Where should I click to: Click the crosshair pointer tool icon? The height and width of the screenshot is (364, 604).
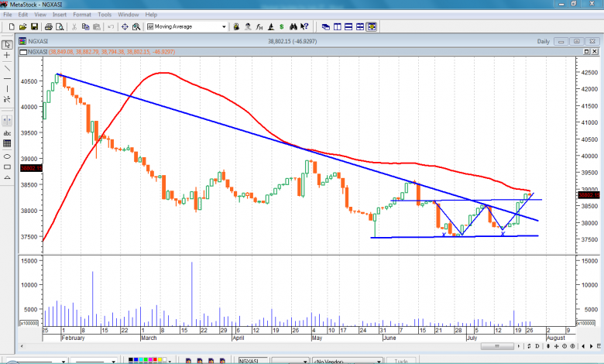[x=7, y=56]
